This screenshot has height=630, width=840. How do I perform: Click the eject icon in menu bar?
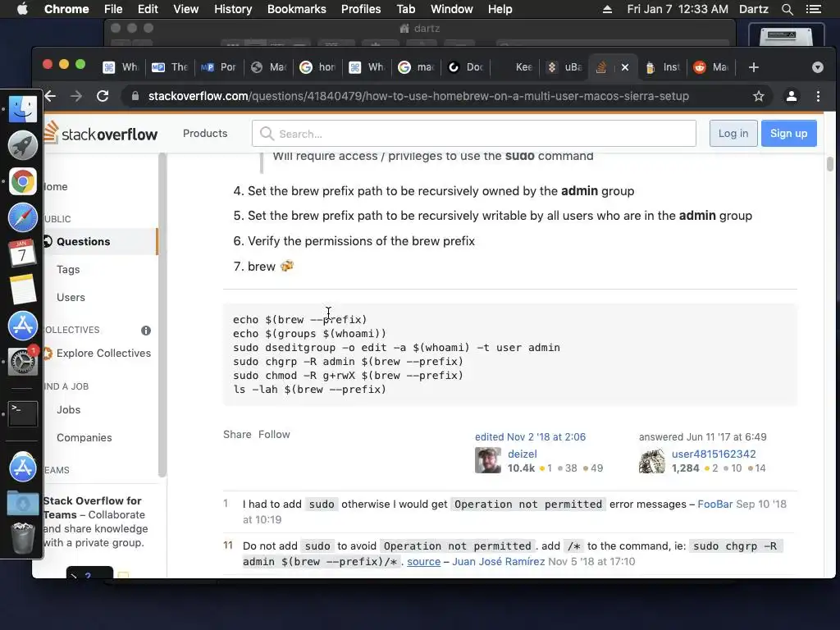[x=607, y=9]
